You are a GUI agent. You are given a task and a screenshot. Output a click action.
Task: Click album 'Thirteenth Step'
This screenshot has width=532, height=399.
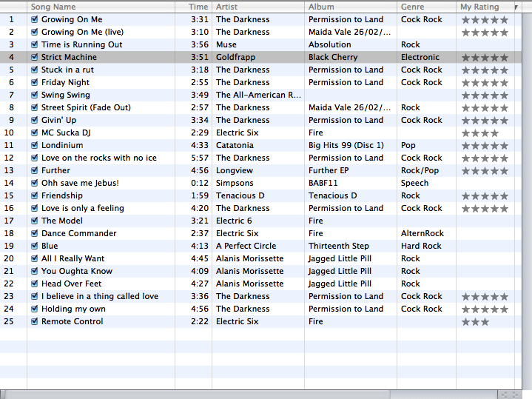(339, 246)
